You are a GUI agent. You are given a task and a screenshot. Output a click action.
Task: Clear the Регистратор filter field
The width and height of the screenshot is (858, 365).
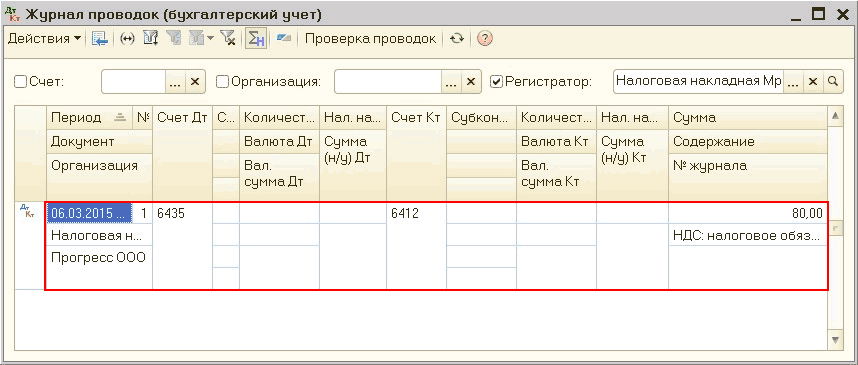point(813,82)
